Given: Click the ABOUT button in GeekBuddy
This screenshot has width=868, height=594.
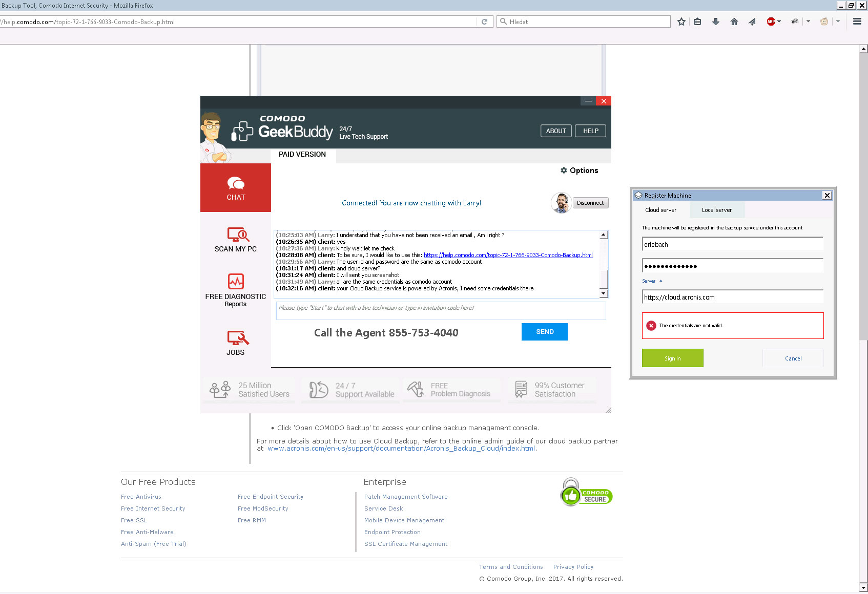Looking at the screenshot, I should [x=556, y=131].
